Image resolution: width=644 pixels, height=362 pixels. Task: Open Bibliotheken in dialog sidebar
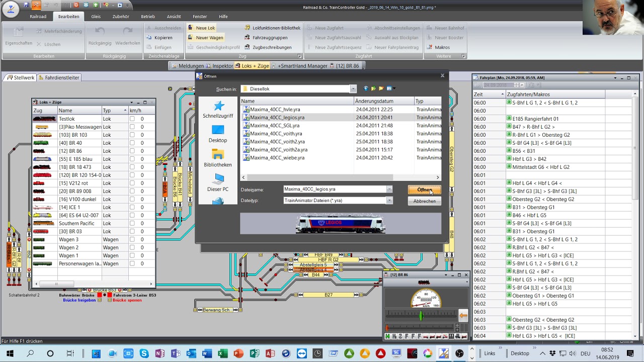point(218,158)
